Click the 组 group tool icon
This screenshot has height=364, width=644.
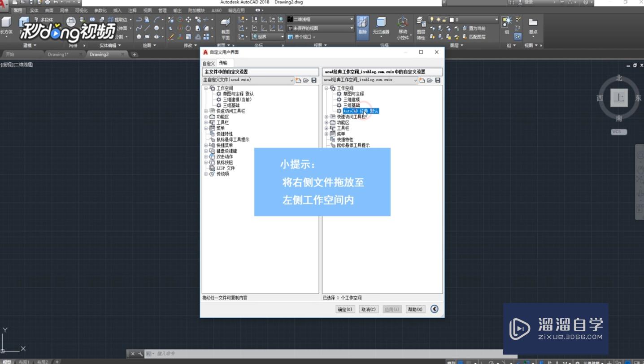coord(507,26)
